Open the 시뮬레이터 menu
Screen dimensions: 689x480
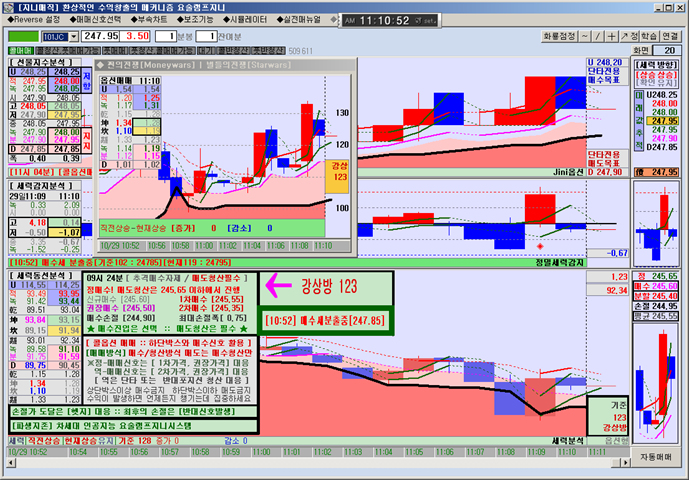pos(245,20)
